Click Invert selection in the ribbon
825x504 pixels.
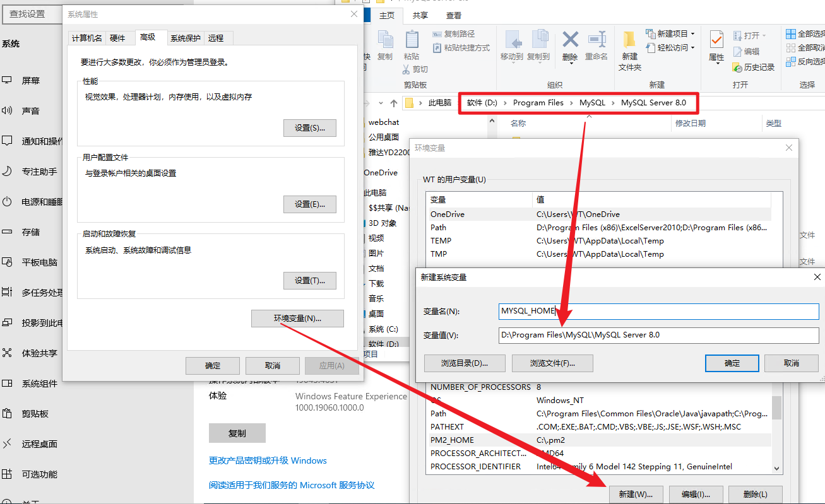[x=805, y=62]
